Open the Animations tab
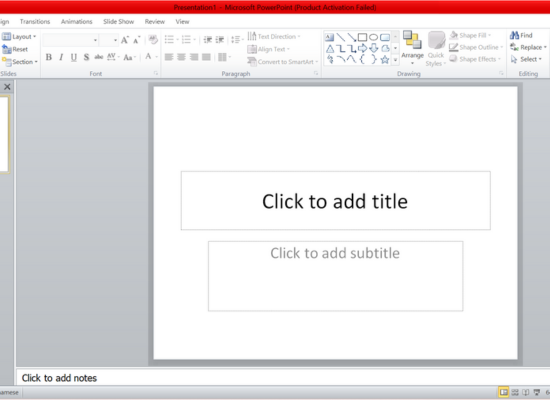550x400 pixels. coord(76,21)
